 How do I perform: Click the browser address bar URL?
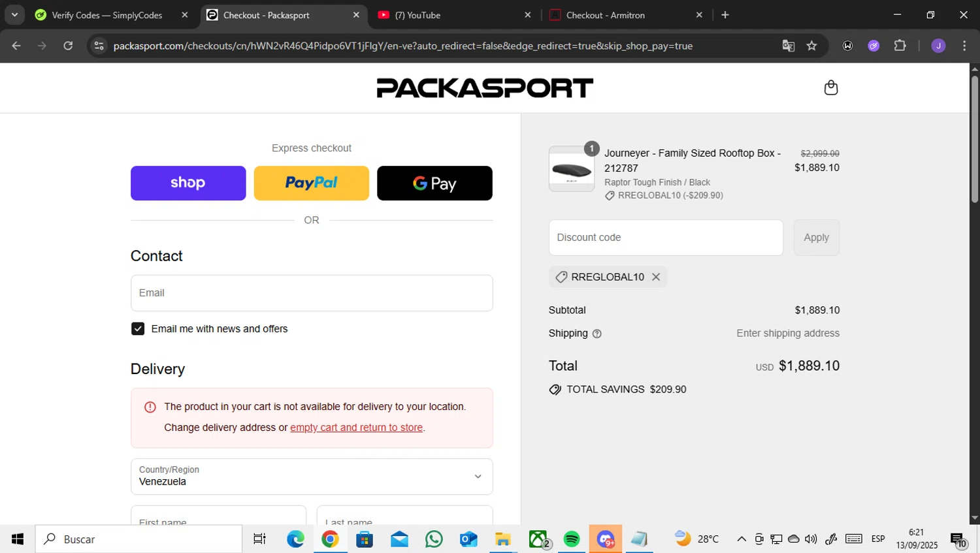pos(402,46)
